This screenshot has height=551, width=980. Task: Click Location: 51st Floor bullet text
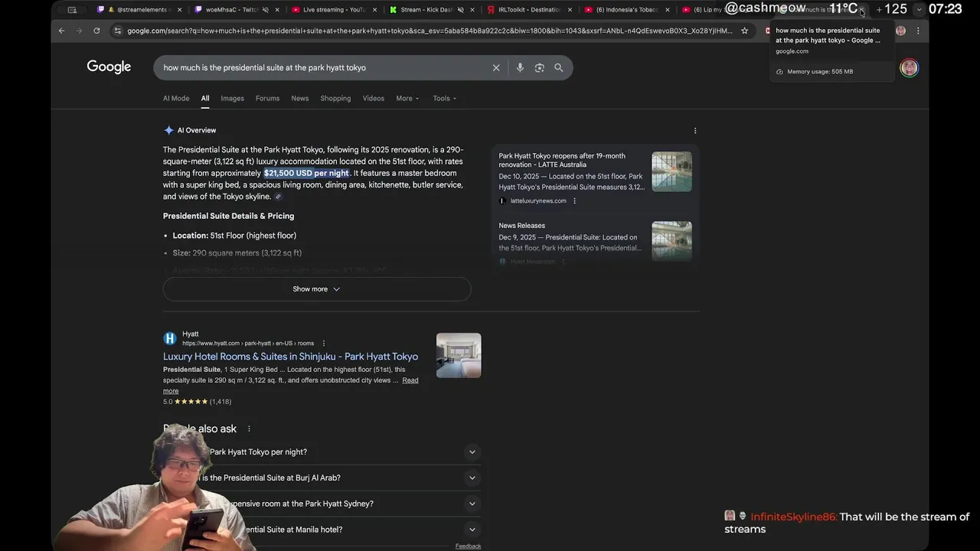pyautogui.click(x=234, y=236)
